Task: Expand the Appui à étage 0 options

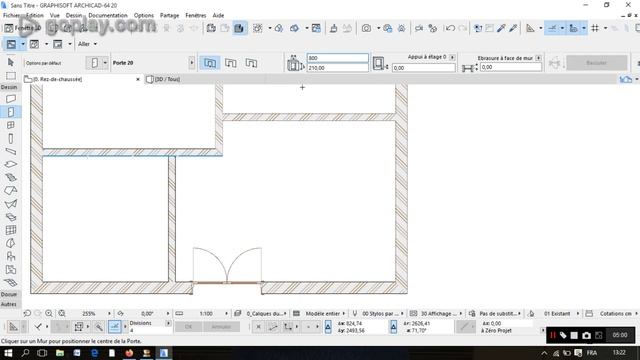Action: pos(452,57)
